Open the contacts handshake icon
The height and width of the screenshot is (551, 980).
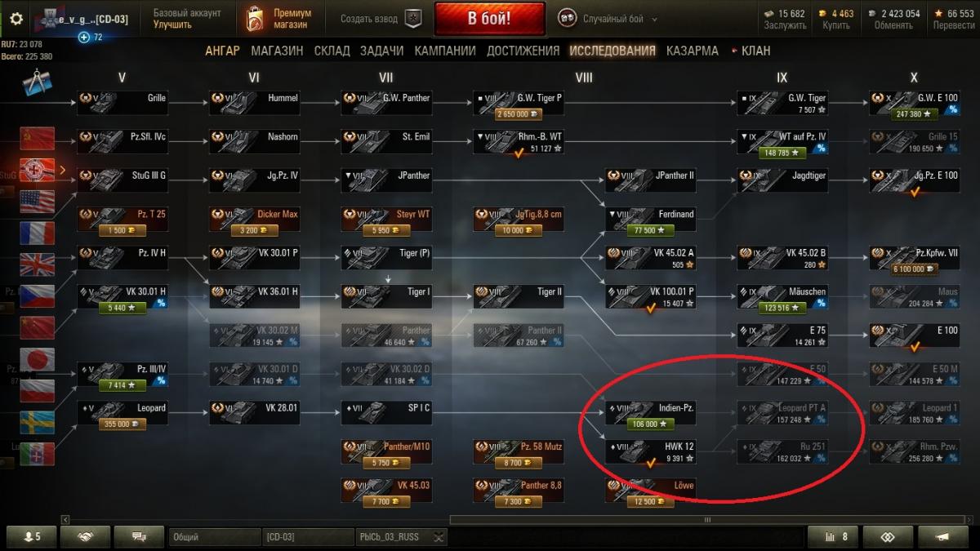pyautogui.click(x=85, y=536)
